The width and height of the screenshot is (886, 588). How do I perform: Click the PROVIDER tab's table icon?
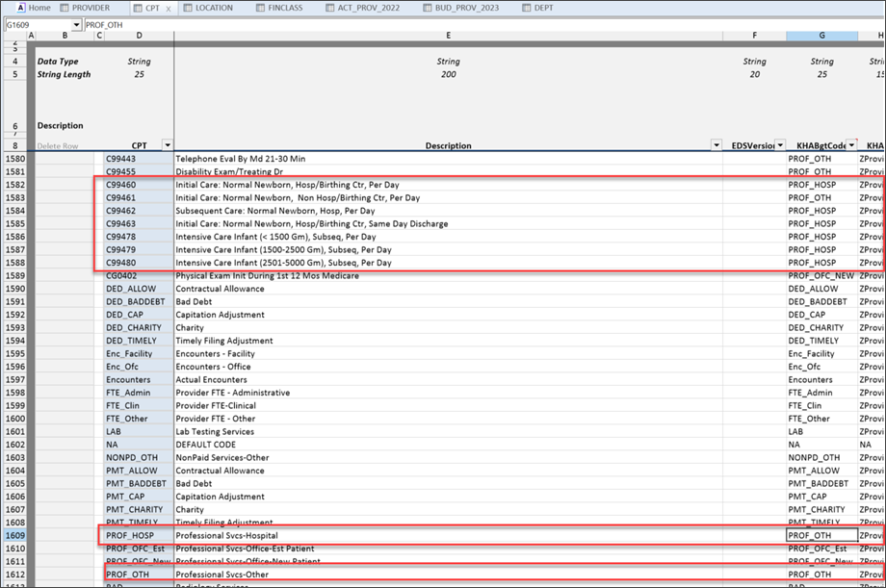pos(65,8)
